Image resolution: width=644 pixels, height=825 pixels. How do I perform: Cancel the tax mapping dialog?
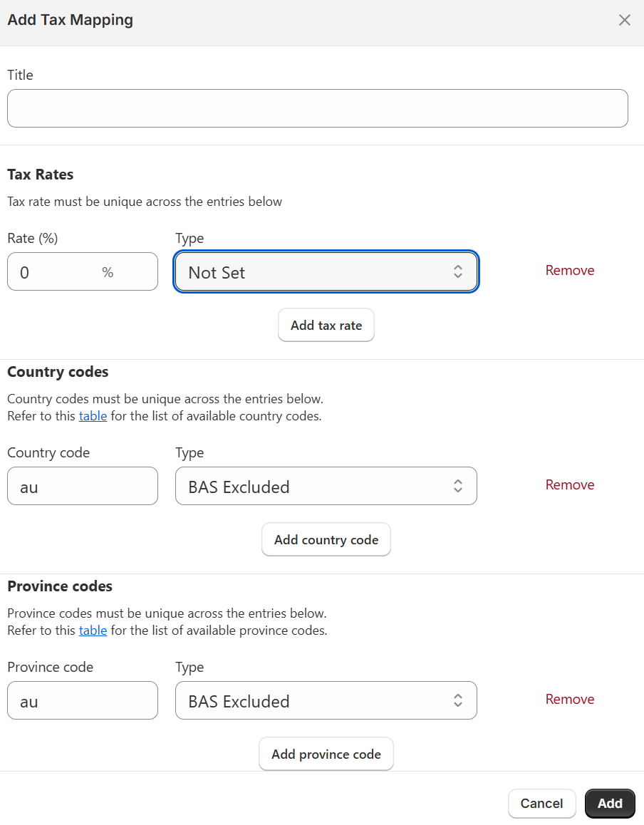click(541, 804)
